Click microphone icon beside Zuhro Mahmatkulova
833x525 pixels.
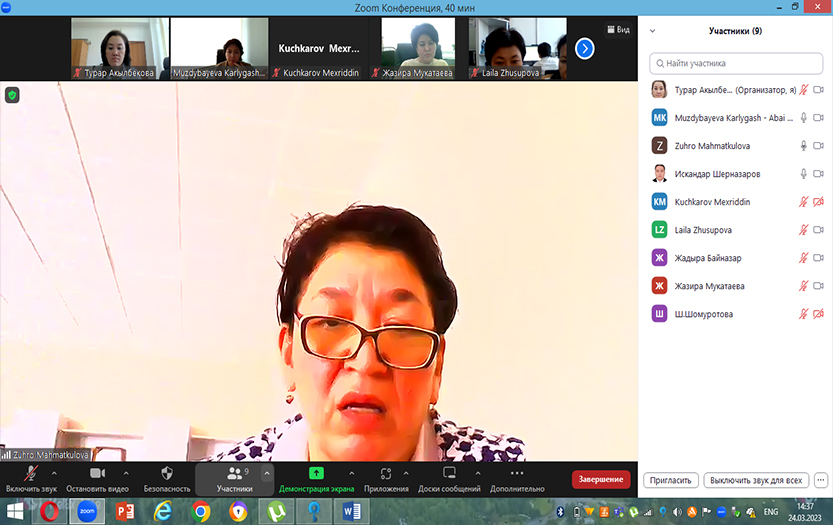[803, 146]
